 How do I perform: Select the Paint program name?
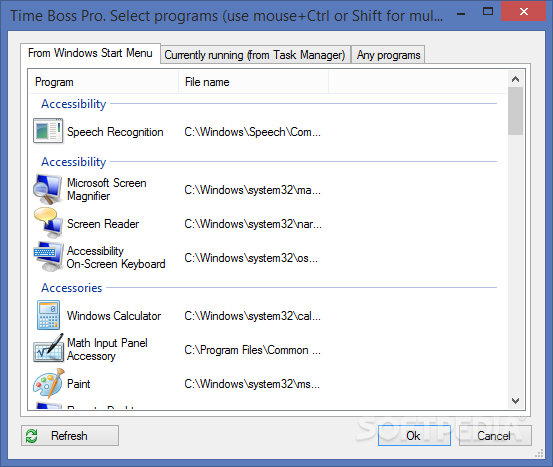[x=79, y=384]
